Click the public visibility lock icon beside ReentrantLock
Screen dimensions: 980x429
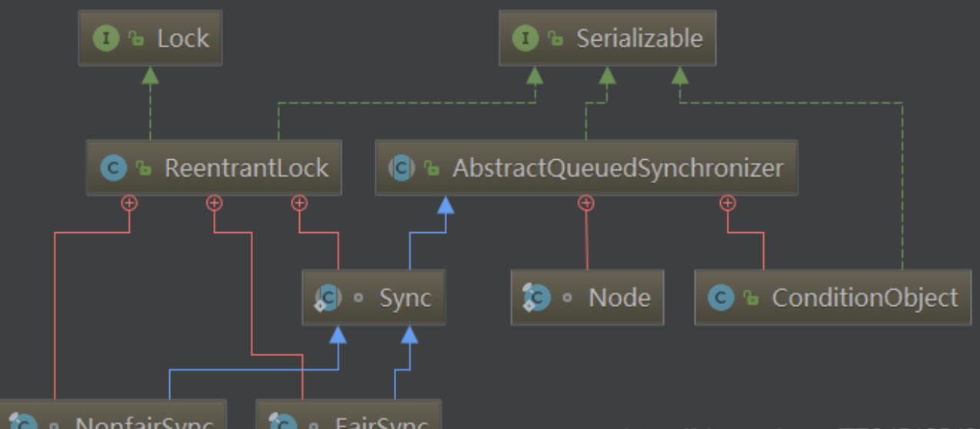pyautogui.click(x=143, y=168)
